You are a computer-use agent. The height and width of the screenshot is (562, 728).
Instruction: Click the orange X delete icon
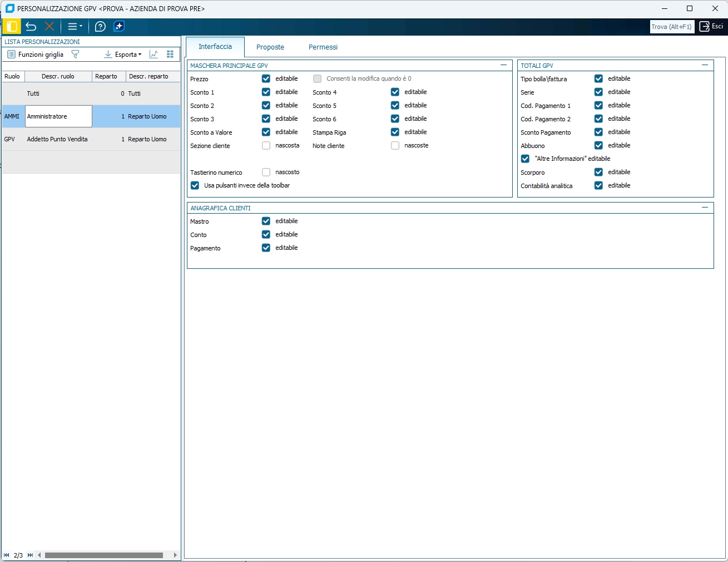point(49,26)
